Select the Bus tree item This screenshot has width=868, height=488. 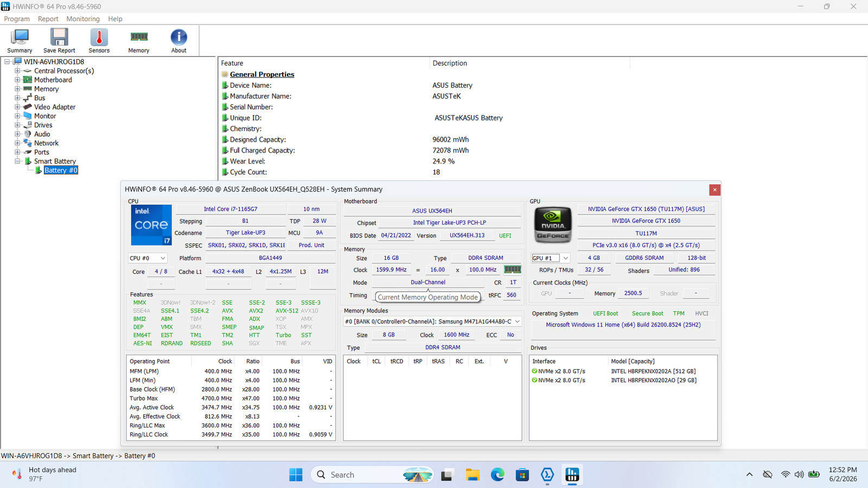(x=40, y=98)
